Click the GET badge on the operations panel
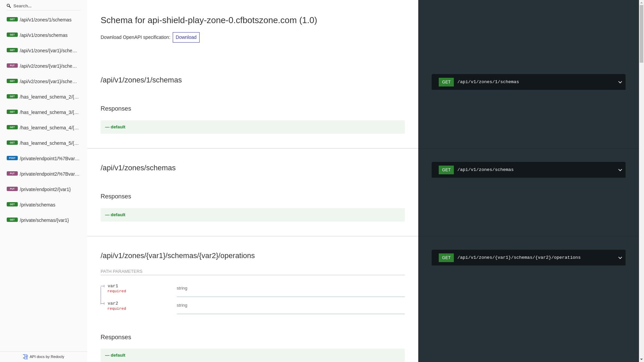Image resolution: width=644 pixels, height=362 pixels. [446, 258]
